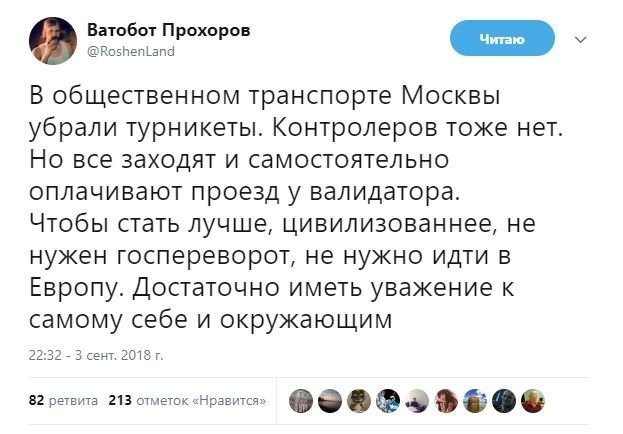This screenshot has height=434, width=623.
Task: Click the eighth liker avatar, dark blue
Action: pyautogui.click(x=505, y=401)
